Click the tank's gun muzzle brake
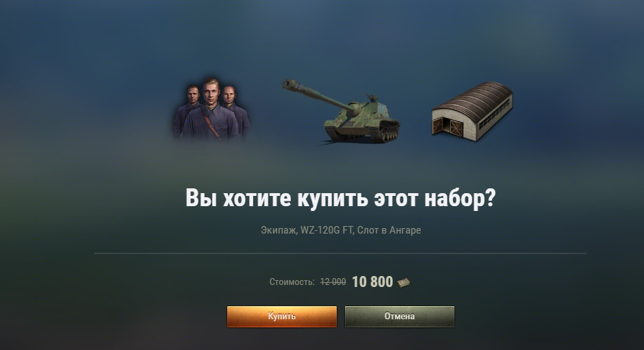This screenshot has height=350, width=644. [x=289, y=84]
